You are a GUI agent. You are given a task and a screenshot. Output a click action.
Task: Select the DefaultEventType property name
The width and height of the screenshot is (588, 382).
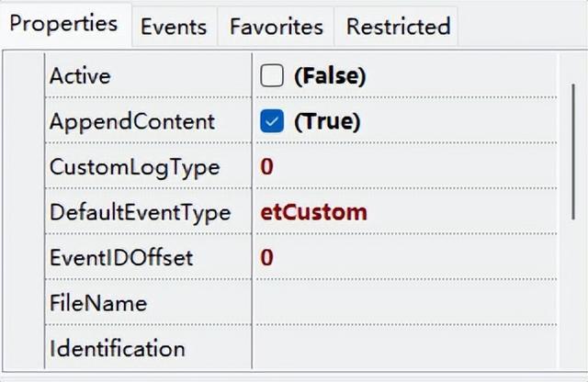[140, 212]
